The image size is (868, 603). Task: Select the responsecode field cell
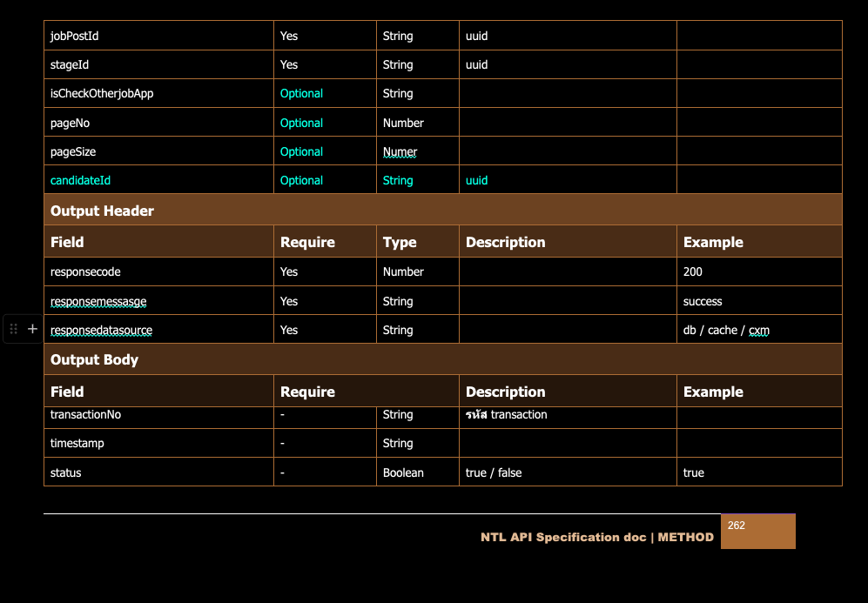85,271
